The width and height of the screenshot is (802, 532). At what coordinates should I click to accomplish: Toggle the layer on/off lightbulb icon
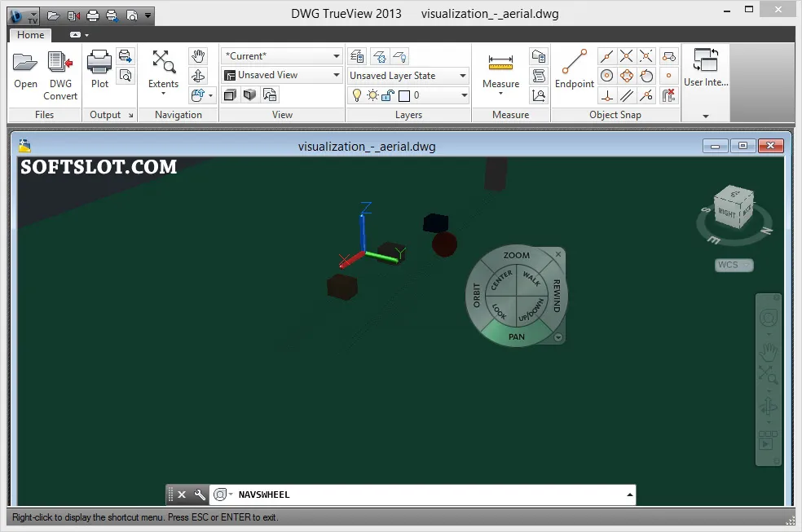click(x=357, y=95)
